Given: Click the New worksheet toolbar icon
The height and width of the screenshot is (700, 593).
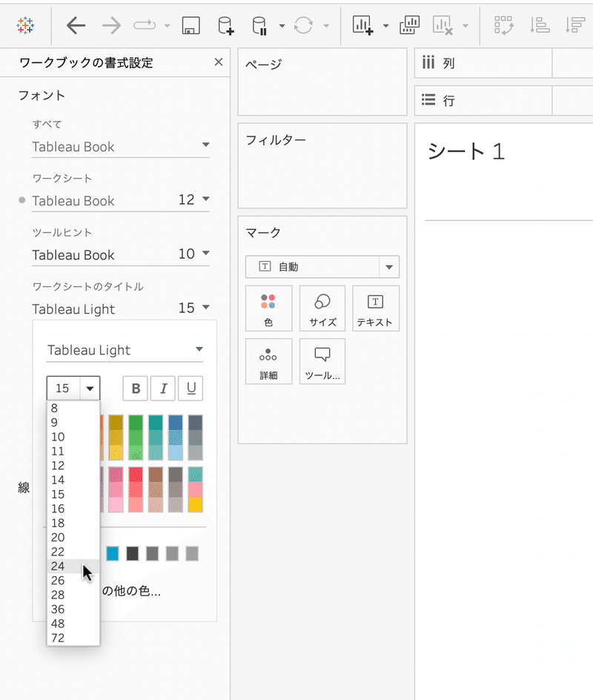Looking at the screenshot, I should pos(362,25).
